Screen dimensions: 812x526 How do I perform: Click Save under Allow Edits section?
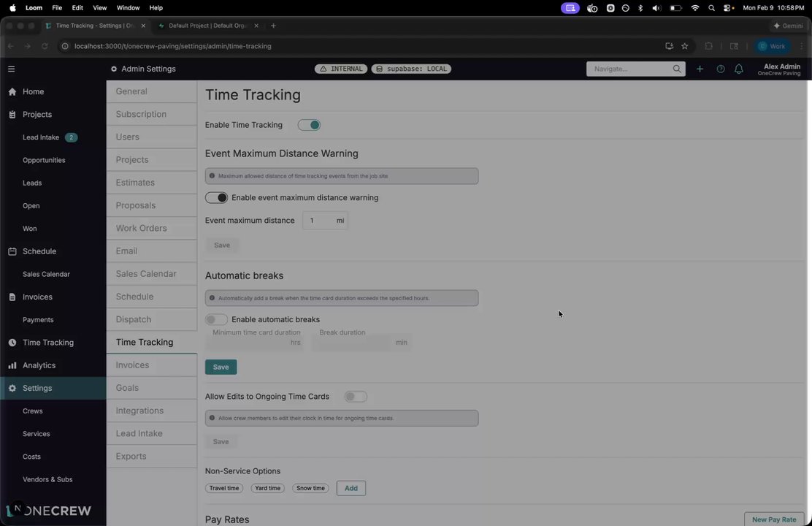point(221,441)
